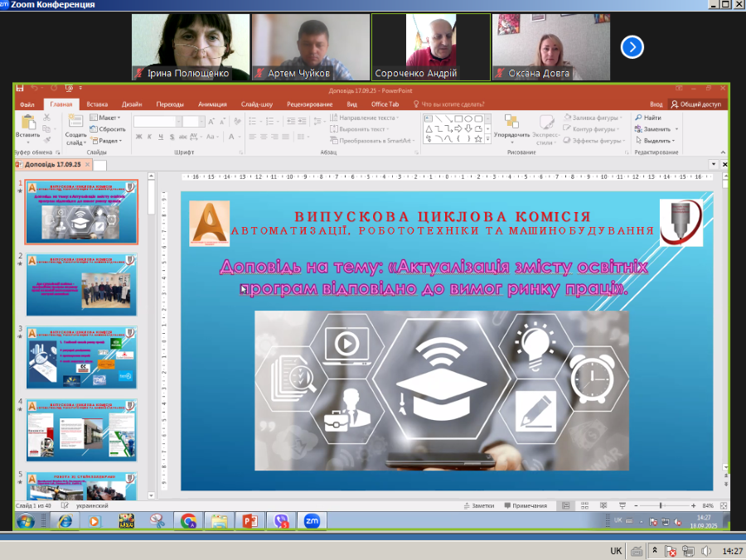Select slide 3 thumbnail in the panel
This screenshot has width=746, height=560.
pos(81,358)
